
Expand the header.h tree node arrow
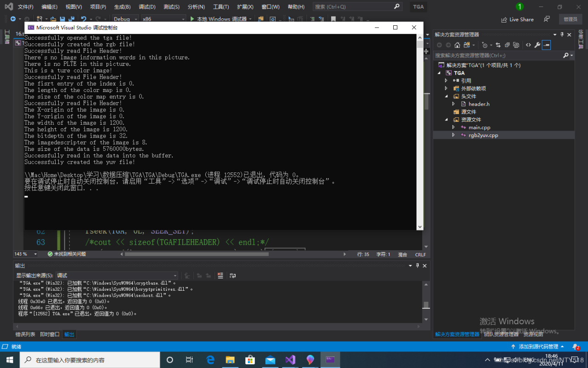453,104
